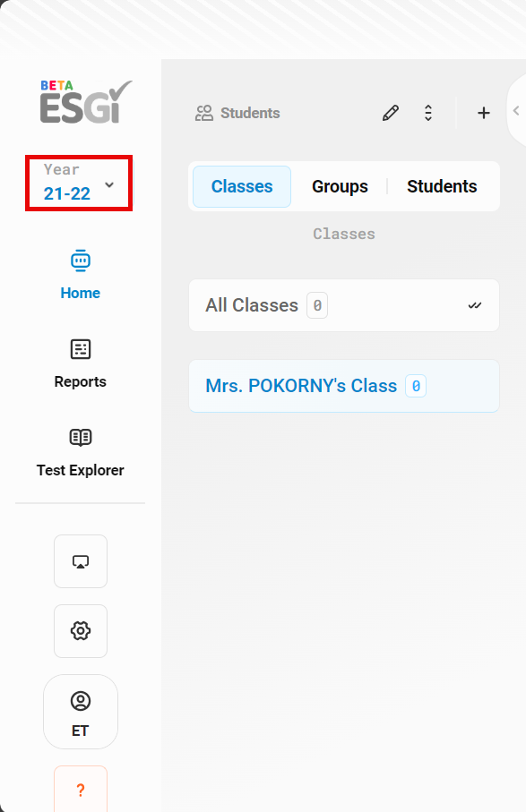Switch to the Groups tab
This screenshot has height=812, width=526.
(x=340, y=186)
